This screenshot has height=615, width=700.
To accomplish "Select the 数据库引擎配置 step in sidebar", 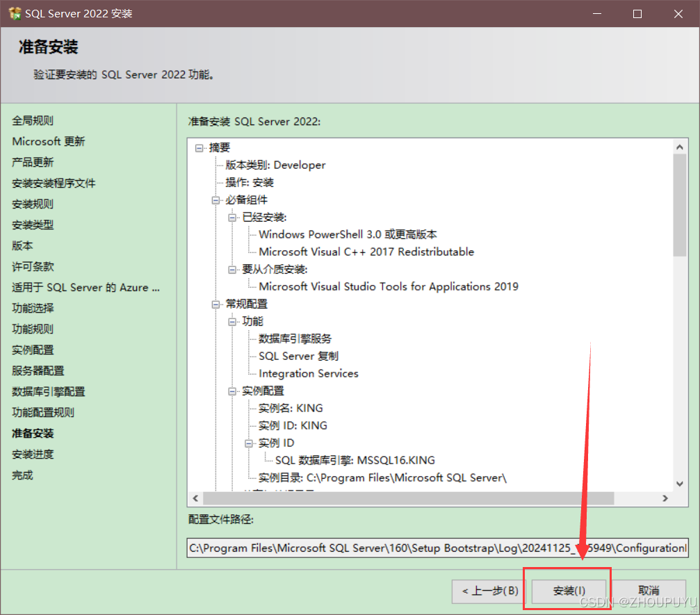I will point(48,392).
